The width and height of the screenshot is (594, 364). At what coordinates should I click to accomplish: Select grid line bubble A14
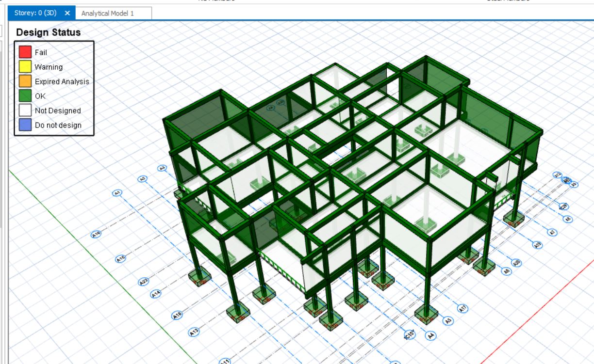[155, 294]
